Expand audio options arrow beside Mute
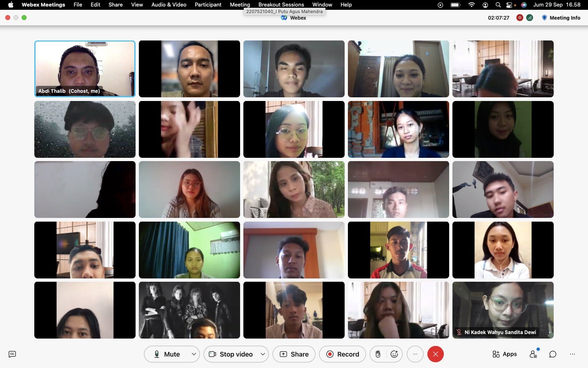Screen dimensions: 588x368 (194, 354)
